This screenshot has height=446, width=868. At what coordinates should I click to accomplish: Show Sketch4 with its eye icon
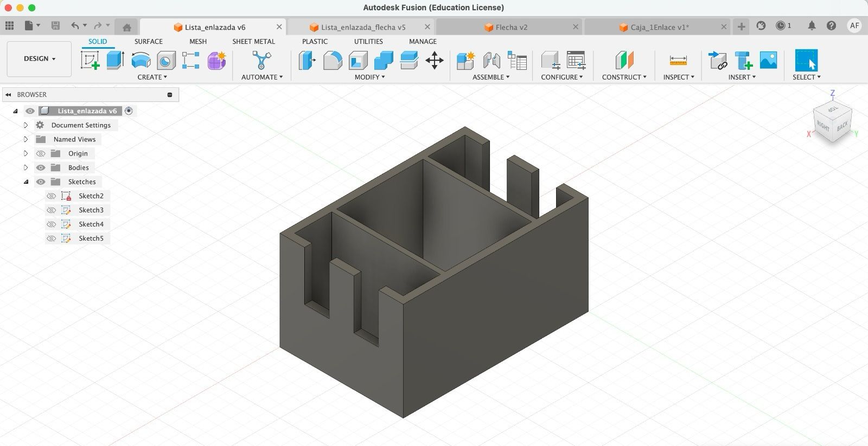click(51, 224)
